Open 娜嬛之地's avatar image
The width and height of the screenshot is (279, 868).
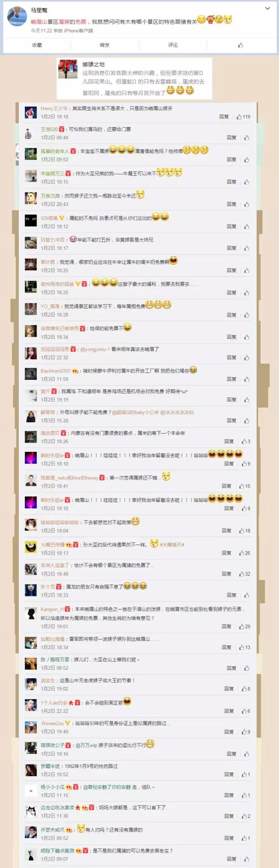point(68,69)
